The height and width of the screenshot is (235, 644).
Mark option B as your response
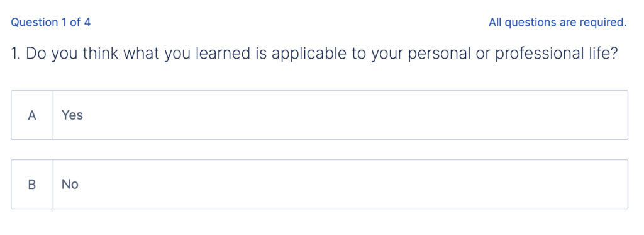tap(319, 185)
